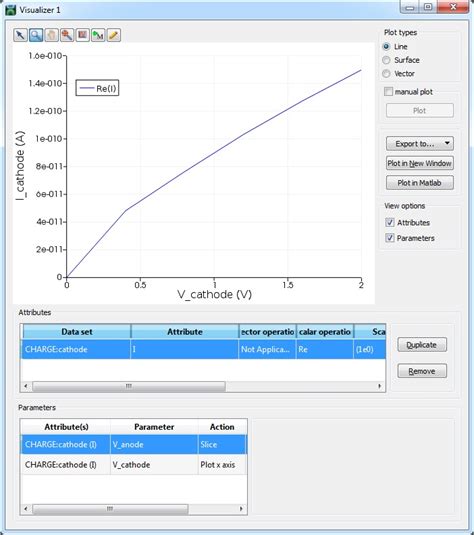Click the Re scalar operation cell
This screenshot has height=535, width=474.
pos(325,349)
